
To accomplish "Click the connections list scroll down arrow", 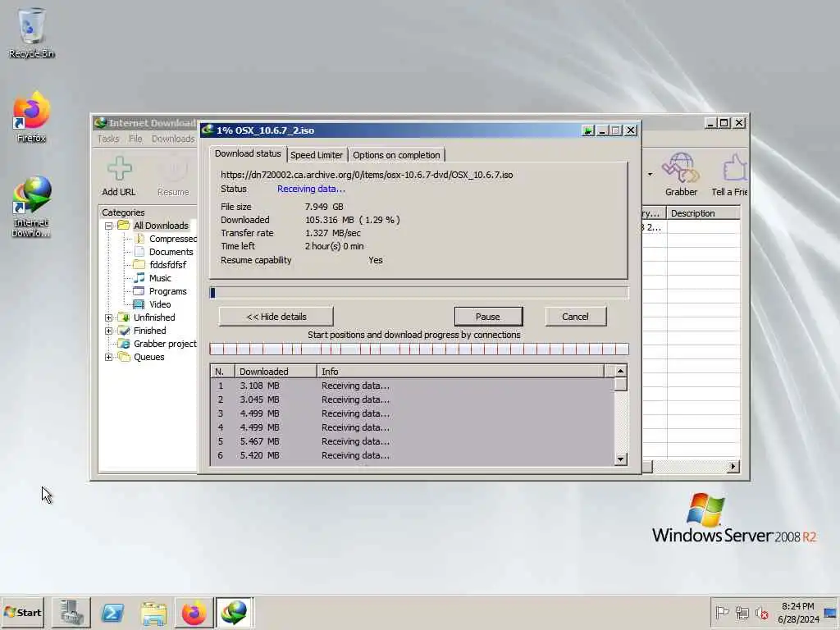I will [620, 459].
